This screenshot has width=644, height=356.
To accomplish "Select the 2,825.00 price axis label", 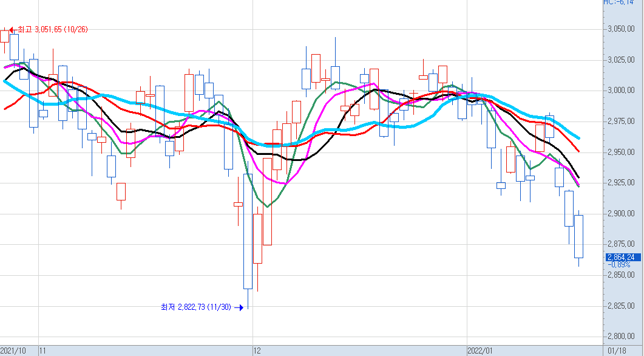I will click(x=620, y=306).
